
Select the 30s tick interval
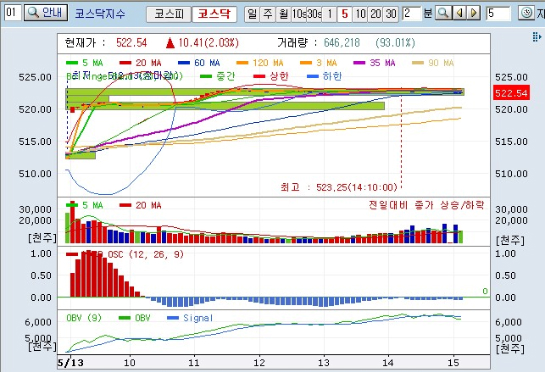pos(314,14)
